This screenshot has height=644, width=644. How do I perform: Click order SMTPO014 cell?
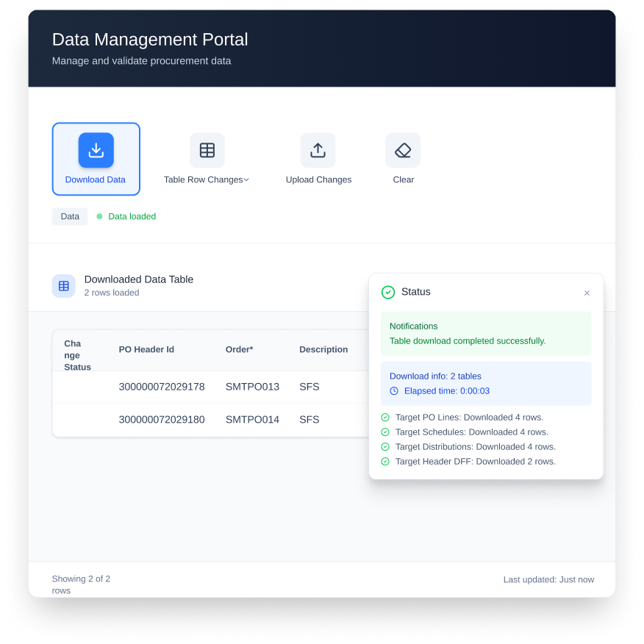click(x=252, y=420)
